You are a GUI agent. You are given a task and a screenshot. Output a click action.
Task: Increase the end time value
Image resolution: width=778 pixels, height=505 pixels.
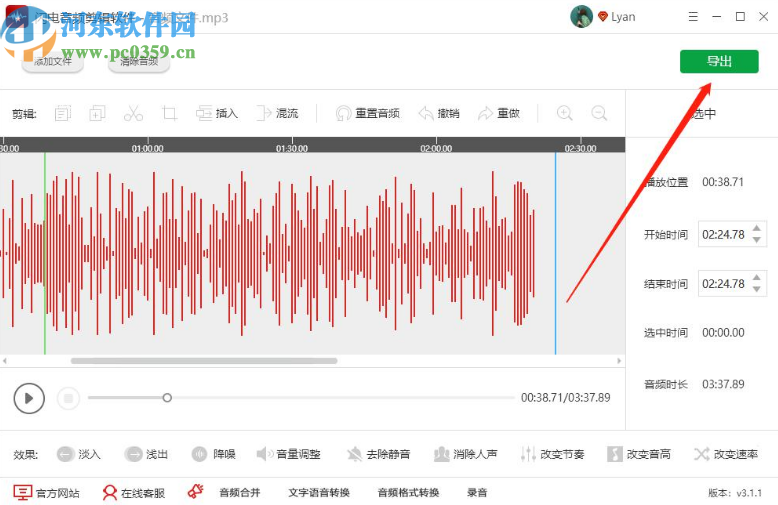click(757, 278)
